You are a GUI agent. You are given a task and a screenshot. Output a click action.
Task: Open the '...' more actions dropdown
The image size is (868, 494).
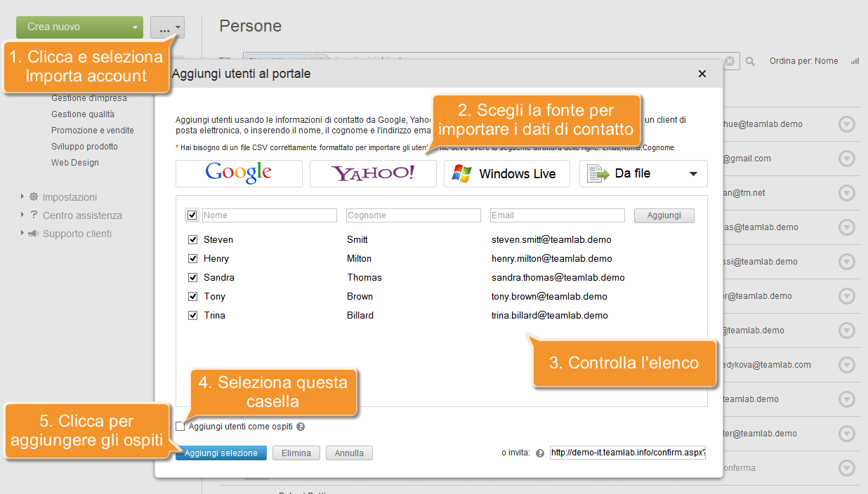[167, 27]
